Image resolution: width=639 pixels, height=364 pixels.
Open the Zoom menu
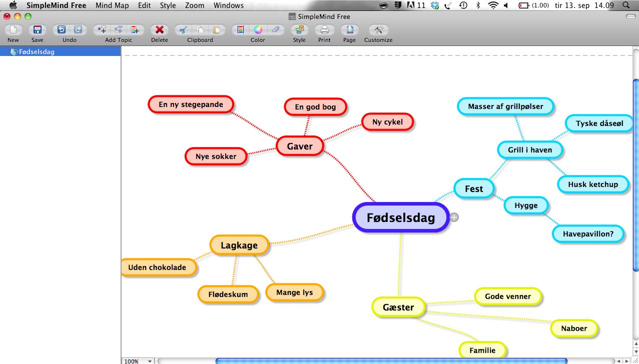tap(195, 5)
